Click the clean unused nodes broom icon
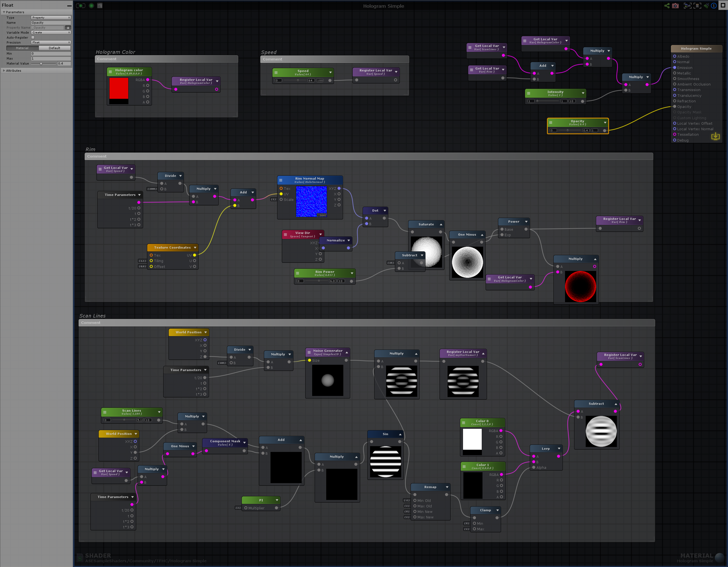The height and width of the screenshot is (567, 728). click(706, 6)
